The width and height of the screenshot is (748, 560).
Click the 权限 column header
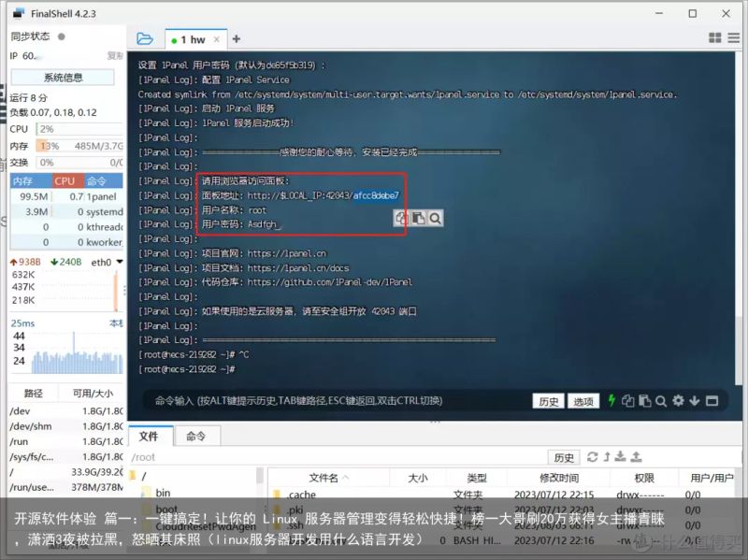click(644, 478)
